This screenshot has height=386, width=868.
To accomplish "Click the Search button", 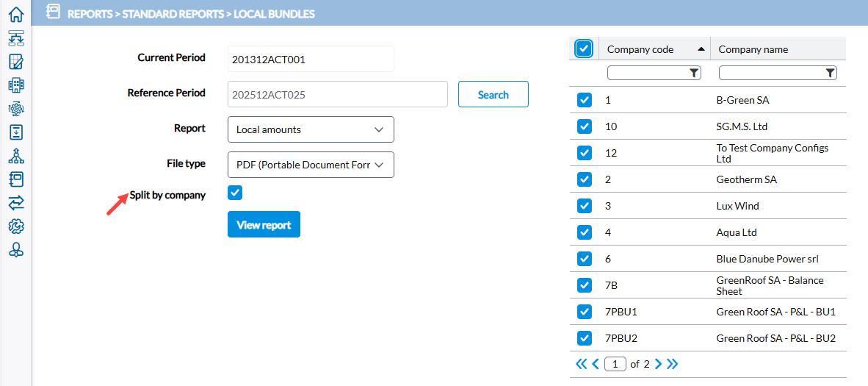I will (x=493, y=94).
